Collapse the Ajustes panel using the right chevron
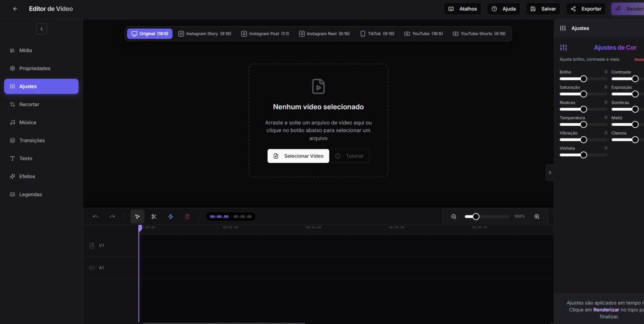Image resolution: width=644 pixels, height=324 pixels. point(550,172)
